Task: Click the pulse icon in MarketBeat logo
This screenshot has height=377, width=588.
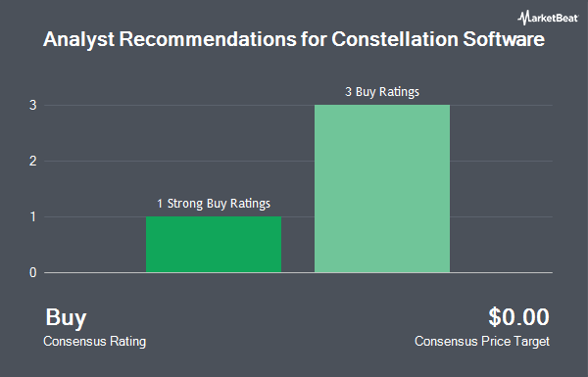Action: [x=523, y=18]
